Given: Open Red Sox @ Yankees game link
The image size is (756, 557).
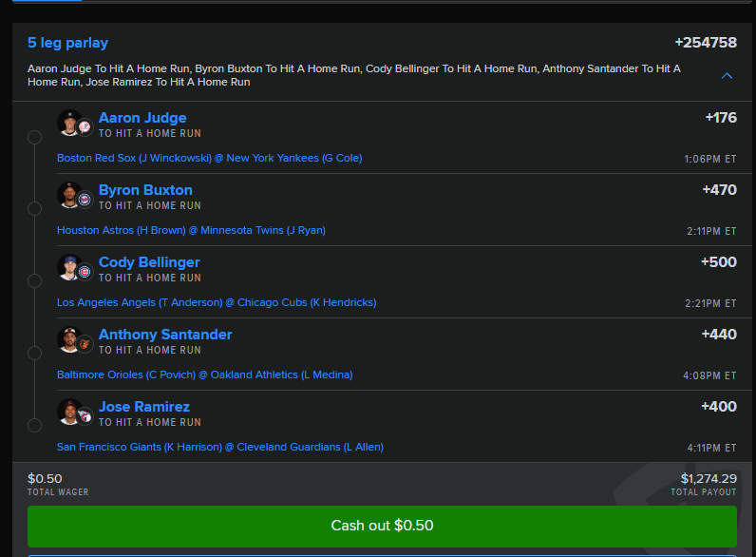Looking at the screenshot, I should pos(209,159).
